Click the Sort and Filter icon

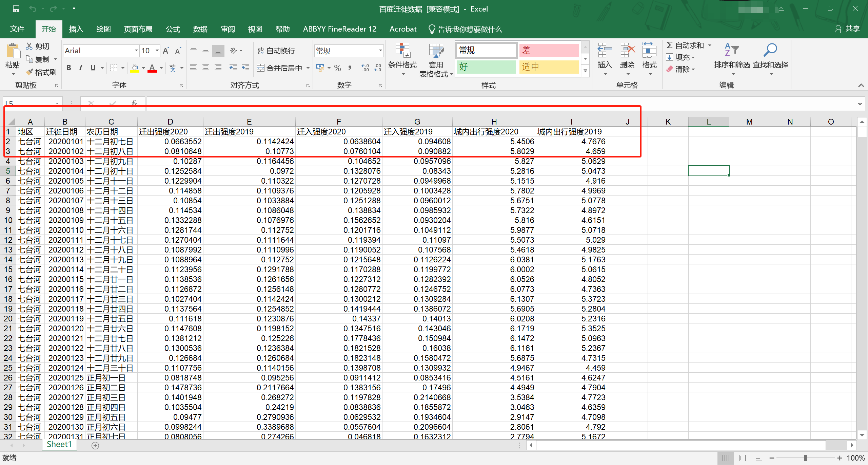[731, 50]
